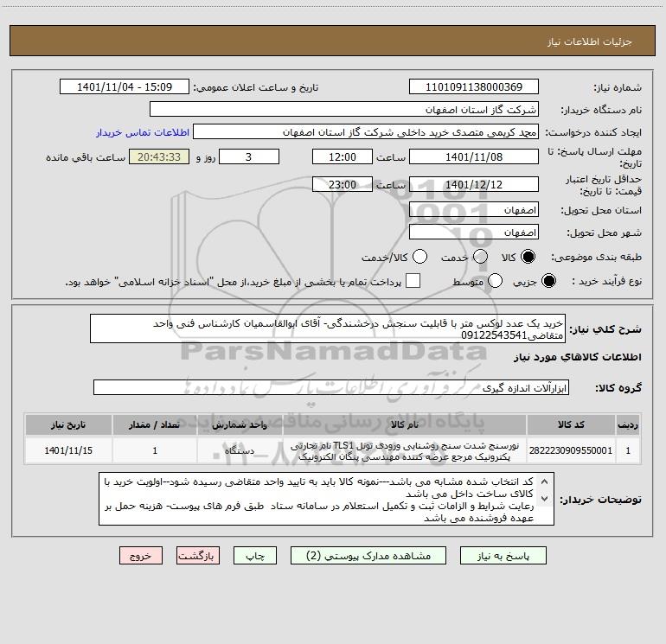
Task: Click the buyer notes text area
Action: [x=326, y=500]
